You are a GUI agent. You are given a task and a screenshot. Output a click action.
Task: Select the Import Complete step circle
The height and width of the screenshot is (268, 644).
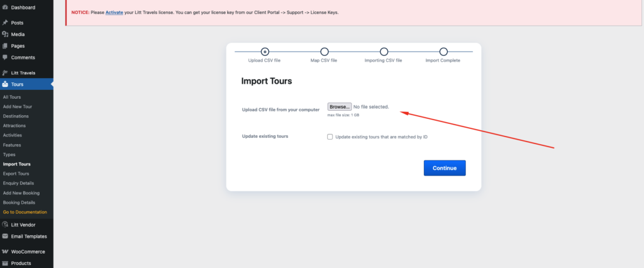coord(443,52)
